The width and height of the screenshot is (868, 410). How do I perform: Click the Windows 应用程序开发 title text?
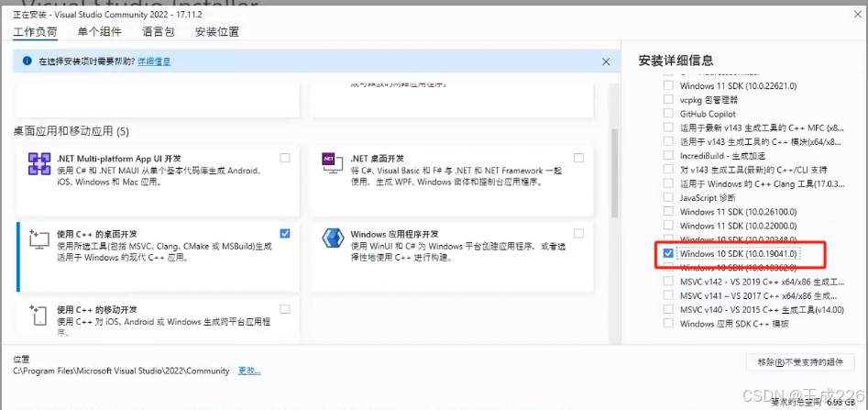click(395, 234)
